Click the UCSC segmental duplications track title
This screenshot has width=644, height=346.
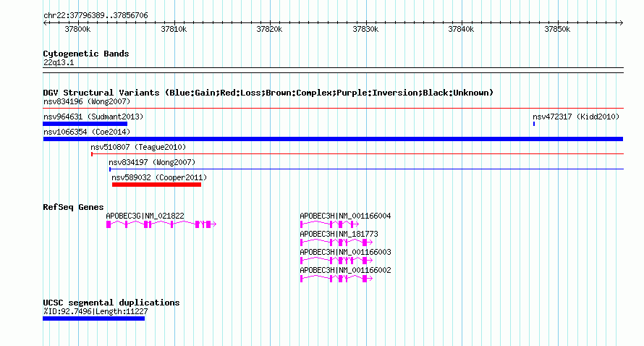(x=111, y=303)
